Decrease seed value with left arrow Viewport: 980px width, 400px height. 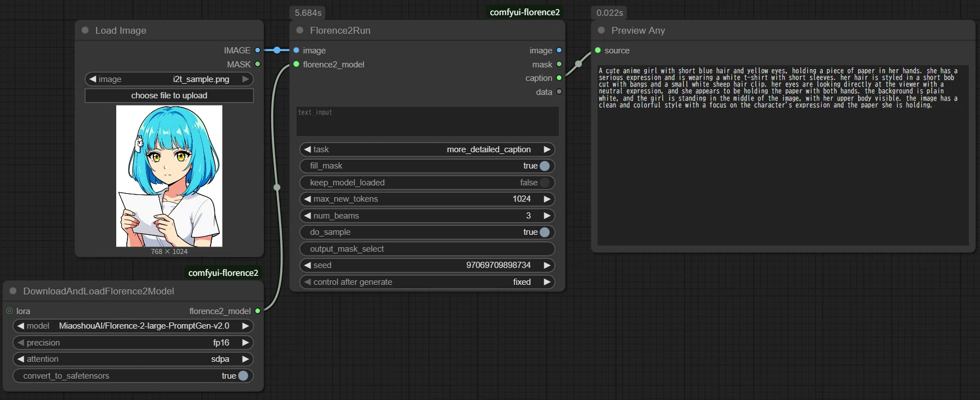307,265
